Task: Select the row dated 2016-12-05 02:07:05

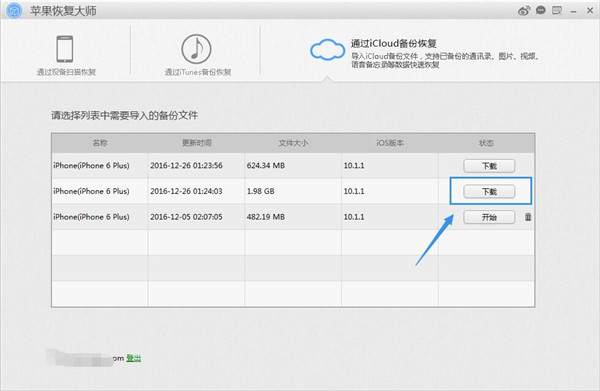Action: 293,217
